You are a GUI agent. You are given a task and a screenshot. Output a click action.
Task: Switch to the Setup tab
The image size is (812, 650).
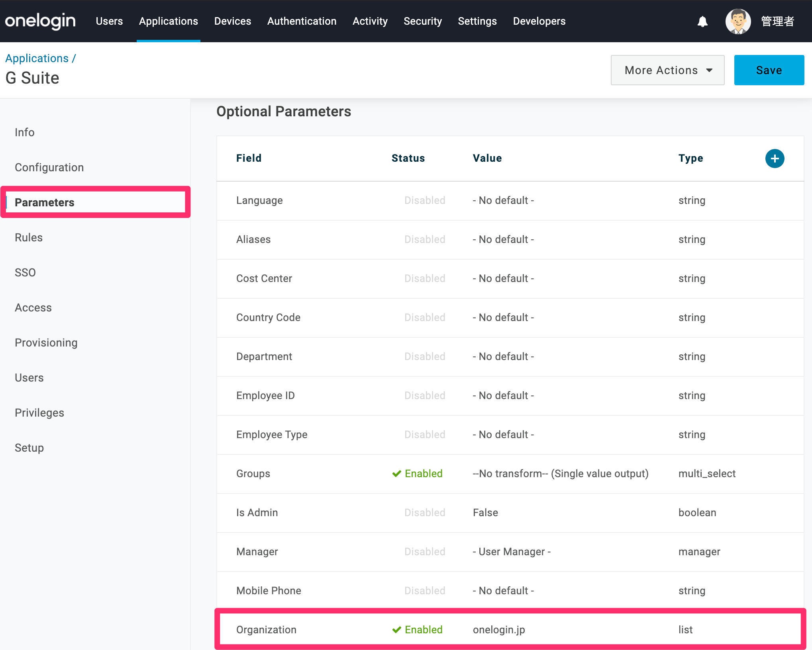pos(29,448)
